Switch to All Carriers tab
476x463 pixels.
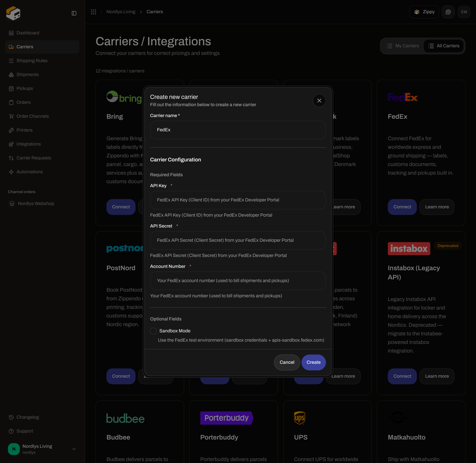point(443,46)
